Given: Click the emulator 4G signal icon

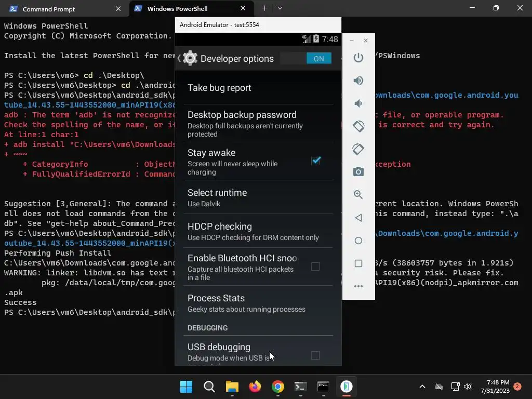Looking at the screenshot, I should (x=306, y=39).
